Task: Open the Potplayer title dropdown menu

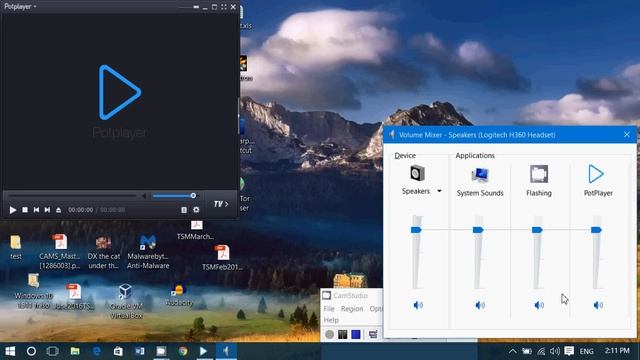Action: pos(20,7)
